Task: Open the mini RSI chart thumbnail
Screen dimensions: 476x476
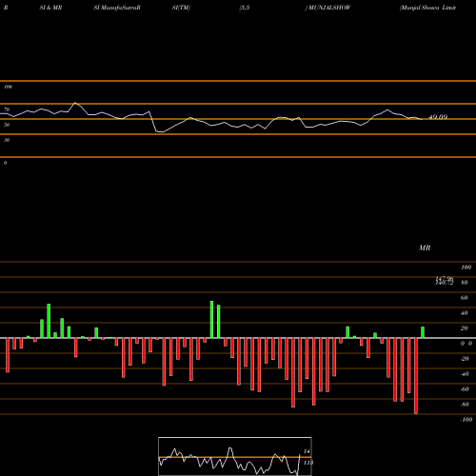Action: coord(235,456)
